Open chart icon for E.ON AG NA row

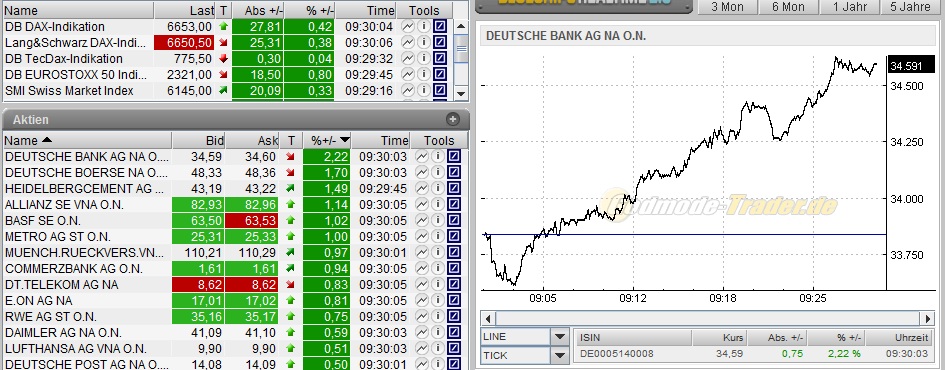(x=421, y=300)
